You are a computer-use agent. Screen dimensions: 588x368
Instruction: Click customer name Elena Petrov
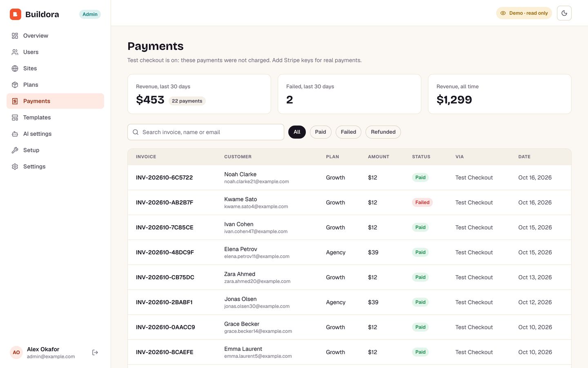pos(241,249)
